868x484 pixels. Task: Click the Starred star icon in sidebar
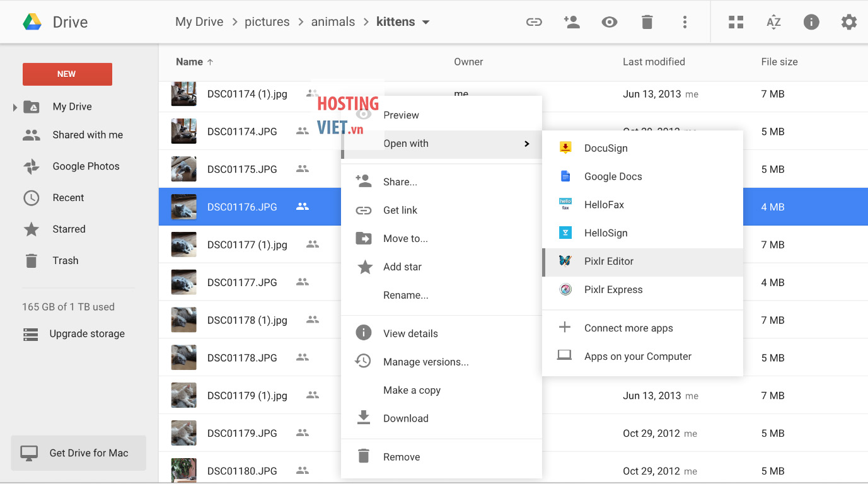[x=32, y=229]
